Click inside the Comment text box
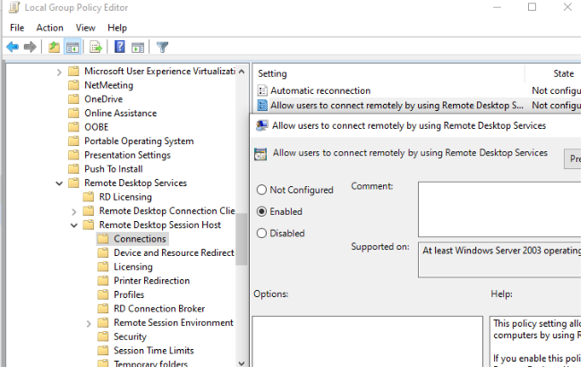The image size is (588, 375). [500, 209]
